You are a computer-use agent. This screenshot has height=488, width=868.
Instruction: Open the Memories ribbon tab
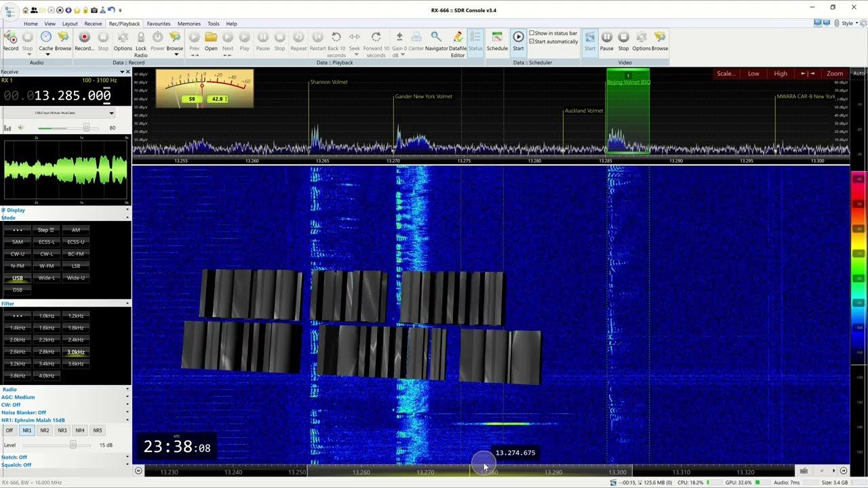189,24
